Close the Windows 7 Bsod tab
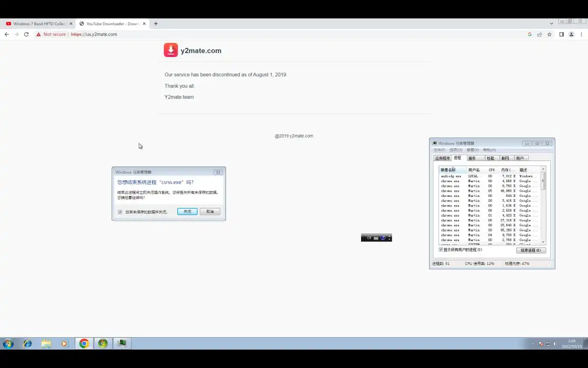Screen dimensions: 588x368 [71, 23]
